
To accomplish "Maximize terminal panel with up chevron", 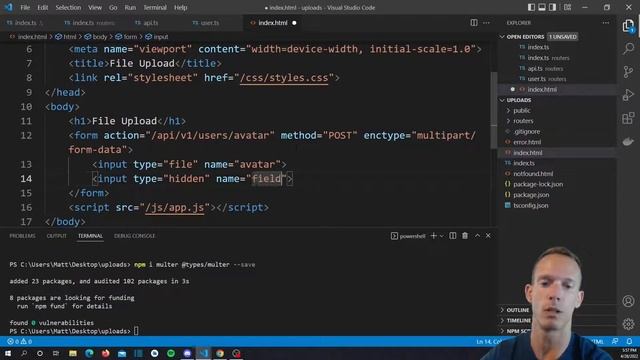I will 477,236.
